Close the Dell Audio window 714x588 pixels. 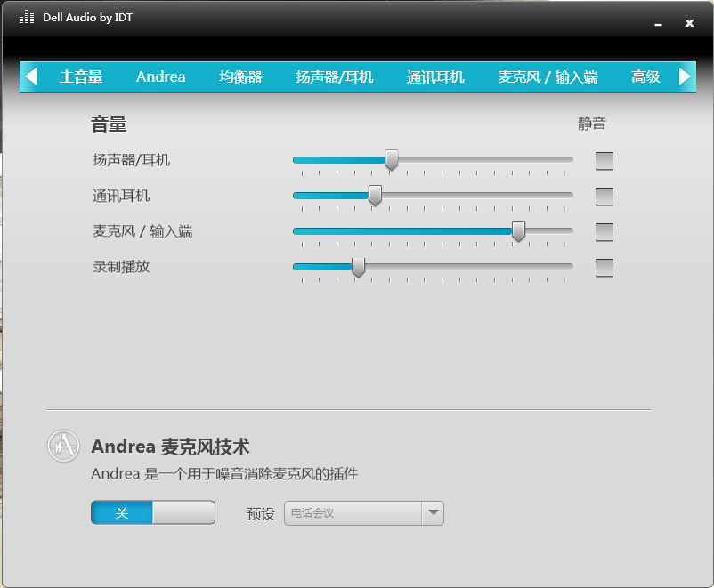689,23
